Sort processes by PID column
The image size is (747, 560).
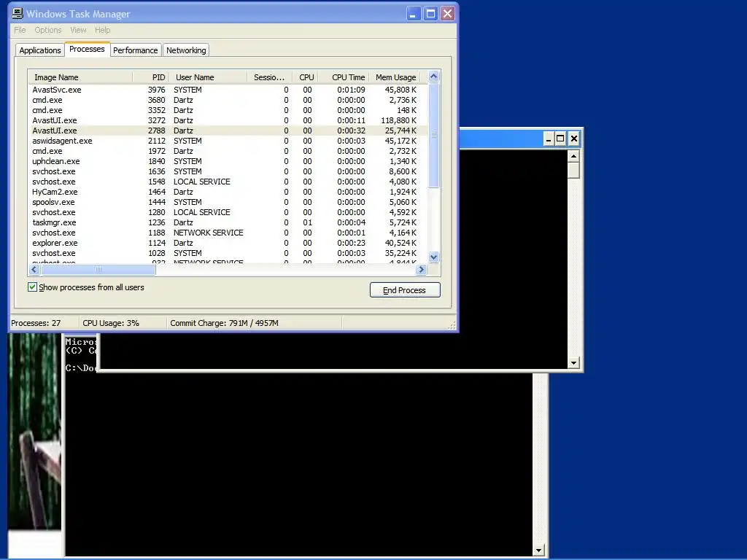click(x=150, y=77)
